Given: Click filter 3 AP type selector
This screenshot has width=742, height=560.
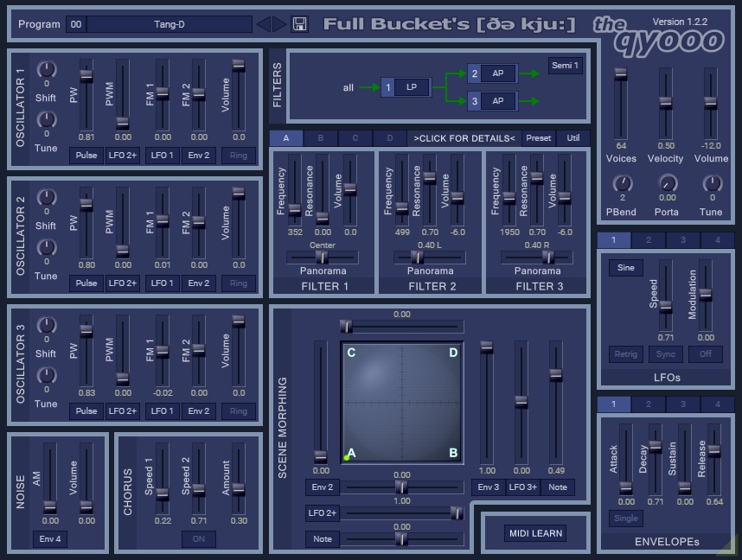Looking at the screenshot, I should 498,101.
